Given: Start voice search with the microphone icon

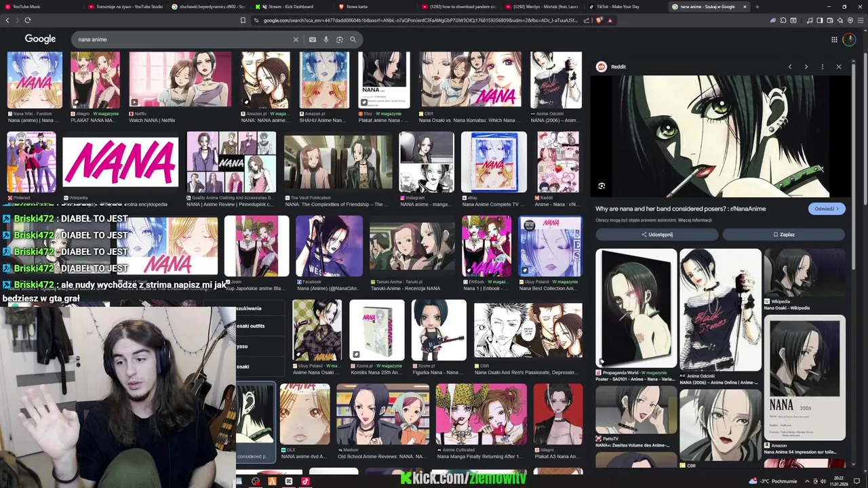Looking at the screenshot, I should coord(326,39).
